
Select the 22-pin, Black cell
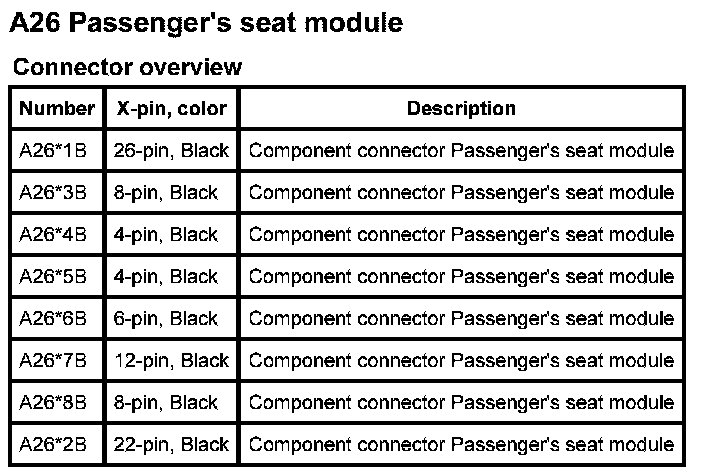[171, 444]
